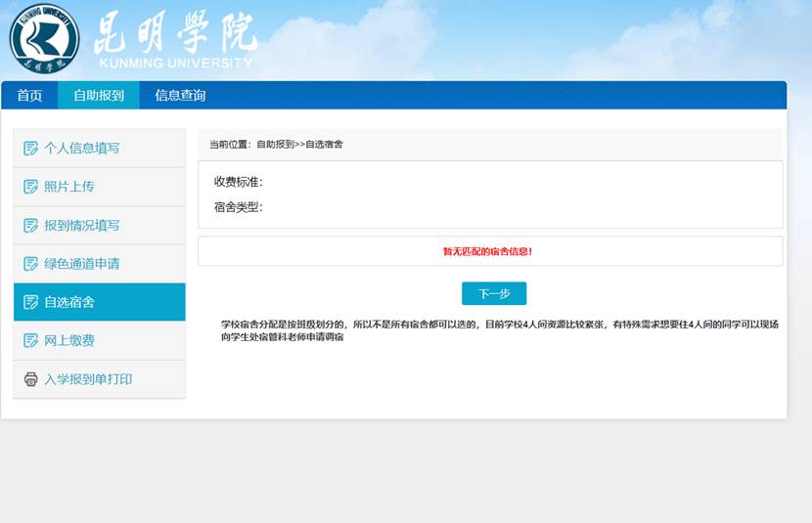Click the white icon beside 自选宿舍
This screenshot has height=523, width=812.
click(30, 302)
